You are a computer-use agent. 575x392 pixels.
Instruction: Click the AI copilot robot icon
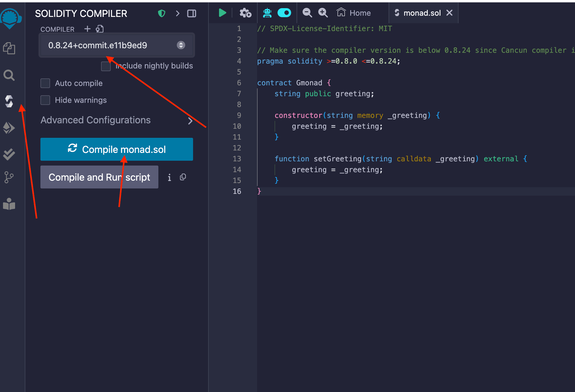(267, 13)
